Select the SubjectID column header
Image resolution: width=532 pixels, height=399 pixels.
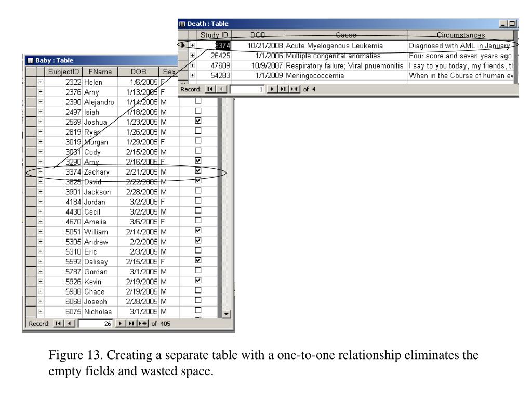(63, 72)
